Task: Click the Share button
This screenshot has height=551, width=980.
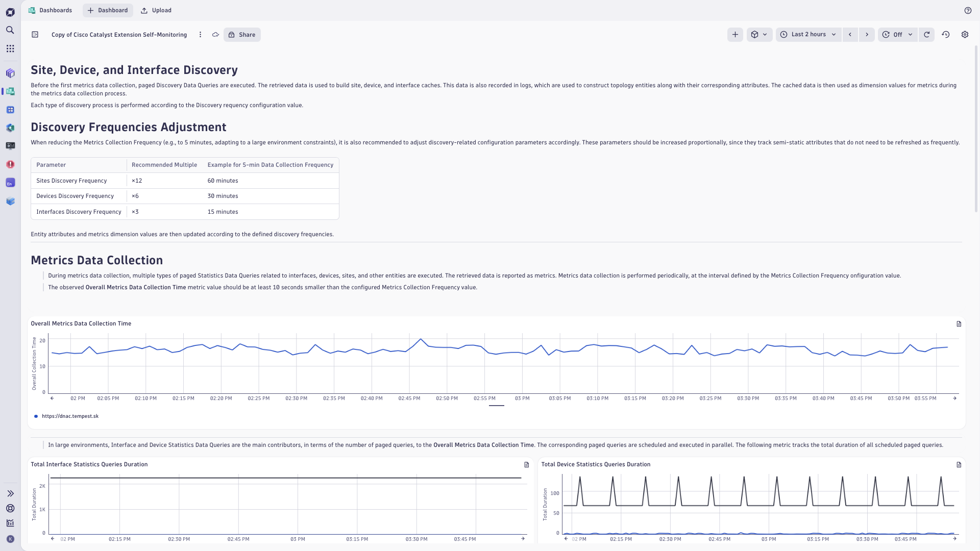Action: 242,34
